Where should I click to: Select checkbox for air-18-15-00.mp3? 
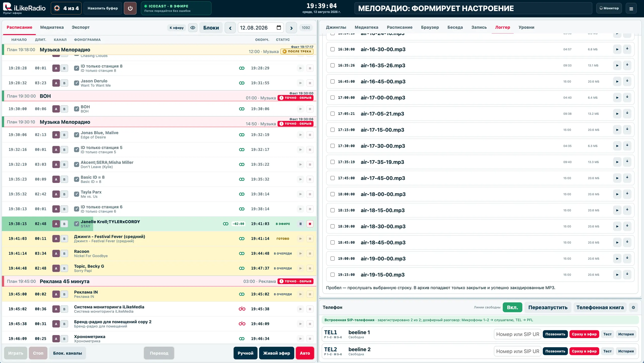333,210
